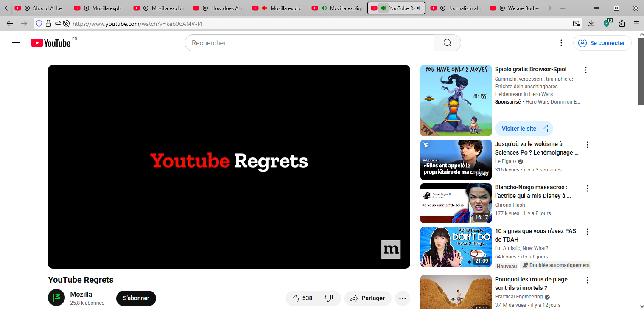The height and width of the screenshot is (309, 644).
Task: Click the YouTube logo
Action: pos(51,43)
